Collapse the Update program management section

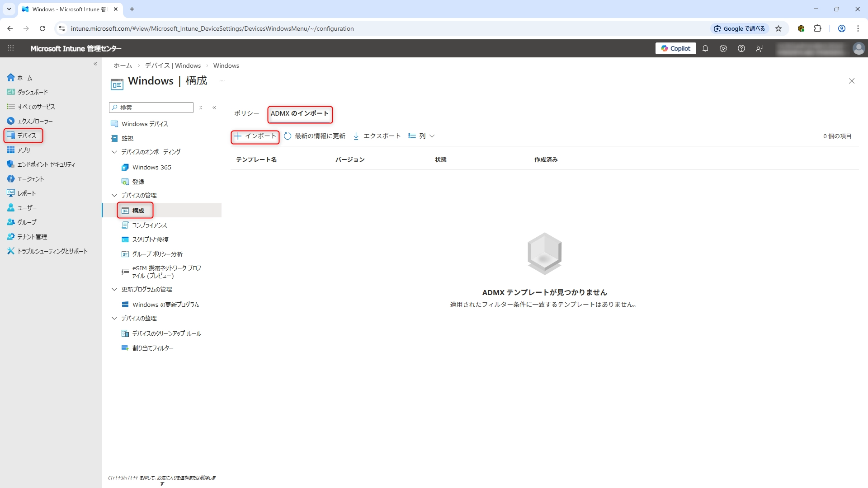(114, 289)
